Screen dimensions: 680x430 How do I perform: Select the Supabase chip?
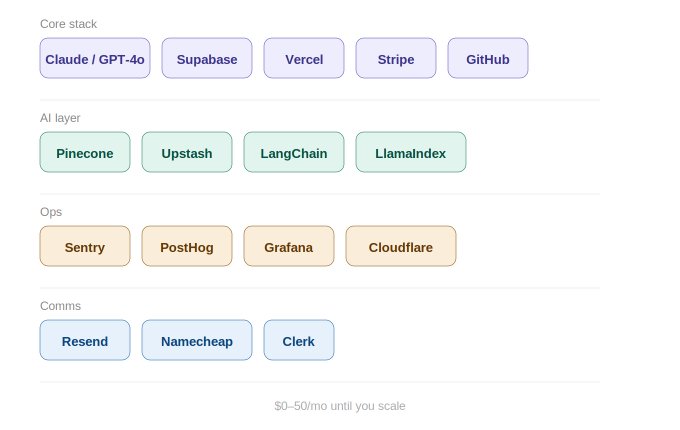pyautogui.click(x=207, y=59)
